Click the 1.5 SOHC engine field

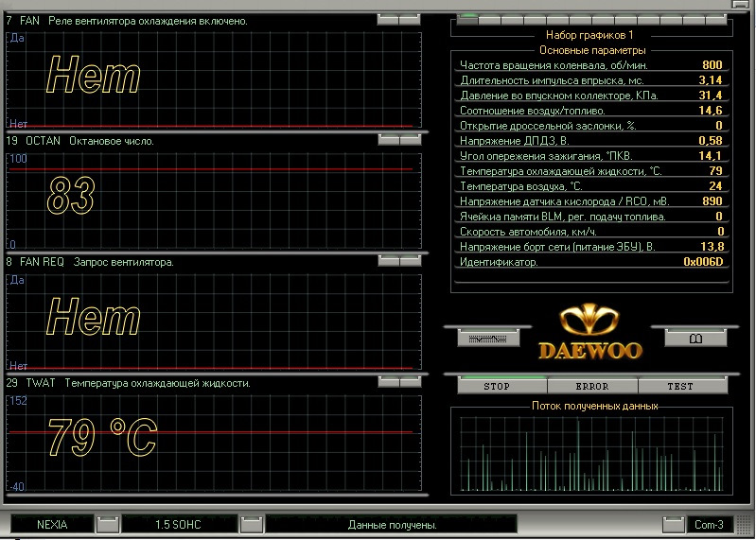[178, 525]
